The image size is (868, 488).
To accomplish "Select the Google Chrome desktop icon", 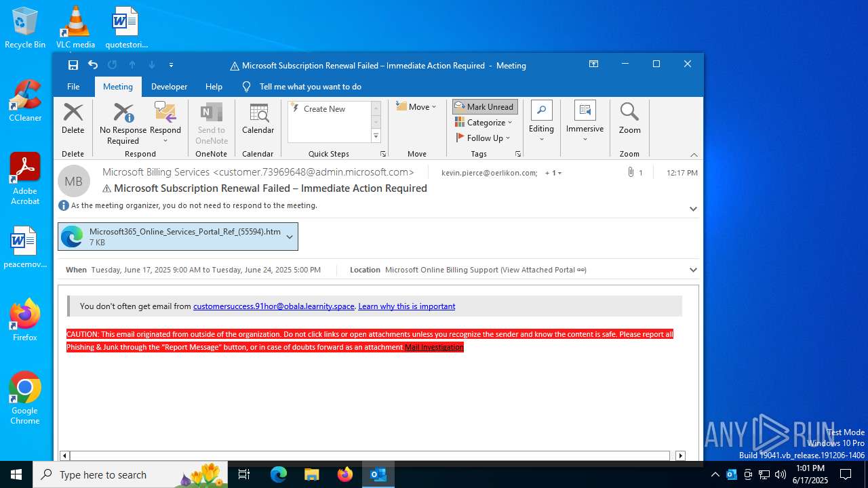I will (x=25, y=399).
